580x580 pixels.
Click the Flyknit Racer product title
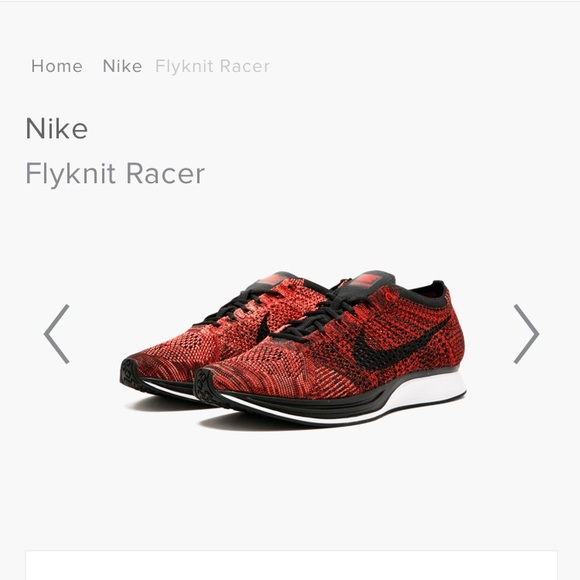(x=115, y=173)
